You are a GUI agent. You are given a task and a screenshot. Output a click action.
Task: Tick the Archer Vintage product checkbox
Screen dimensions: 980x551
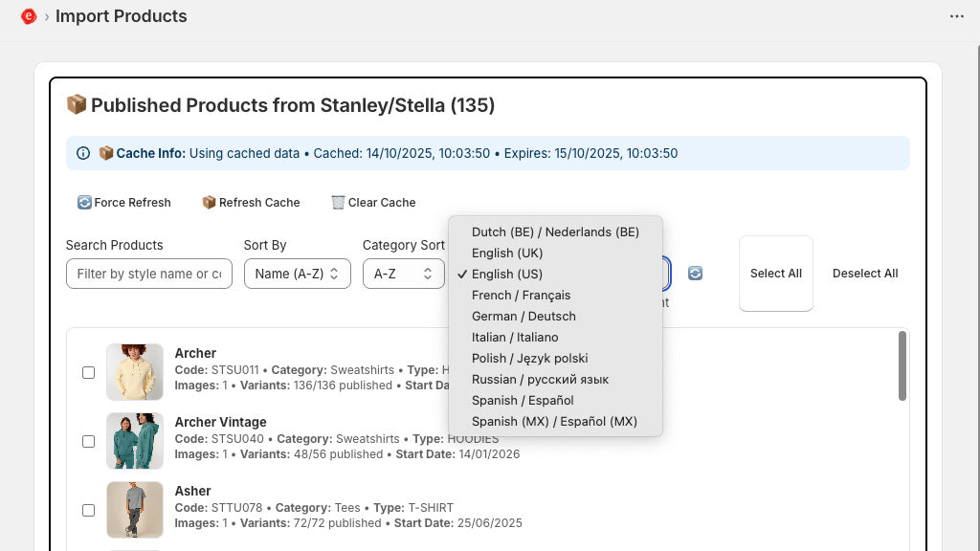coord(89,441)
